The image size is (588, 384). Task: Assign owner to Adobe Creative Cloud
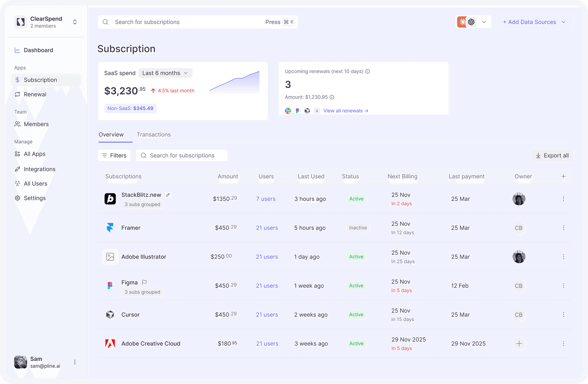[519, 343]
